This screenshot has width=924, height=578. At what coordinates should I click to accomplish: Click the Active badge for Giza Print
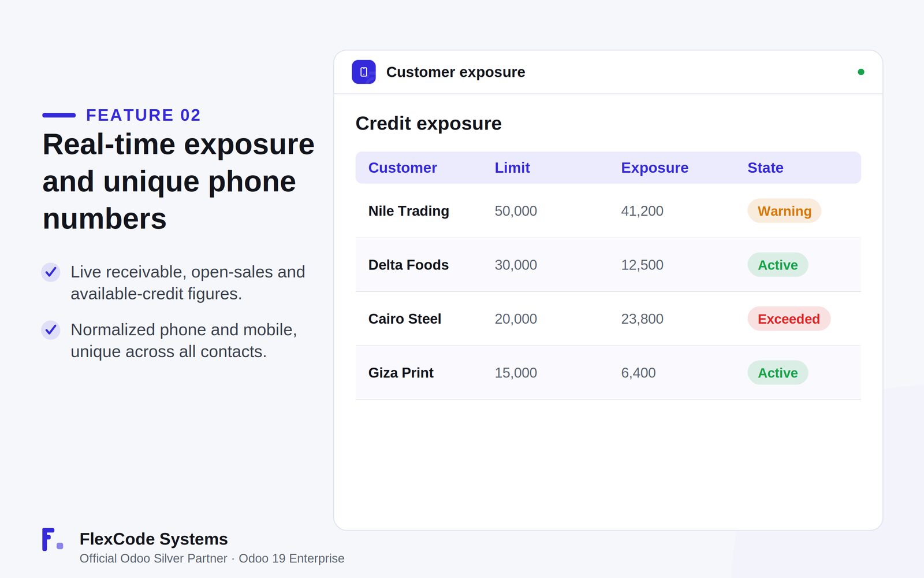(x=778, y=373)
